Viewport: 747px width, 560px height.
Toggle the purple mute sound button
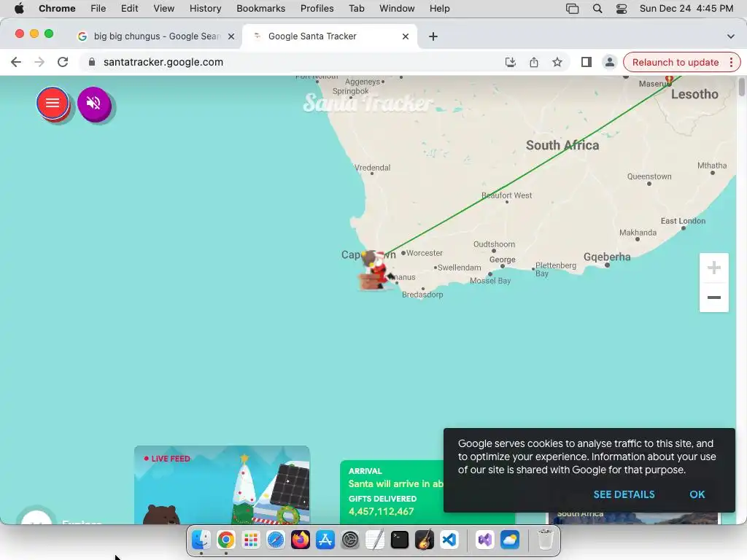coord(94,103)
